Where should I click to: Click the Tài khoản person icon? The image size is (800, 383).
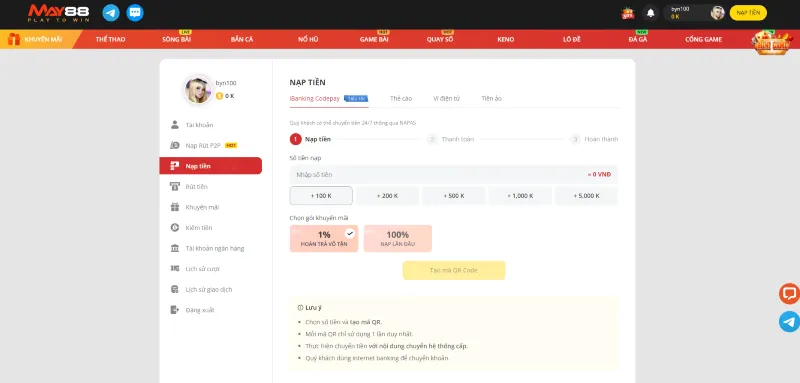175,125
